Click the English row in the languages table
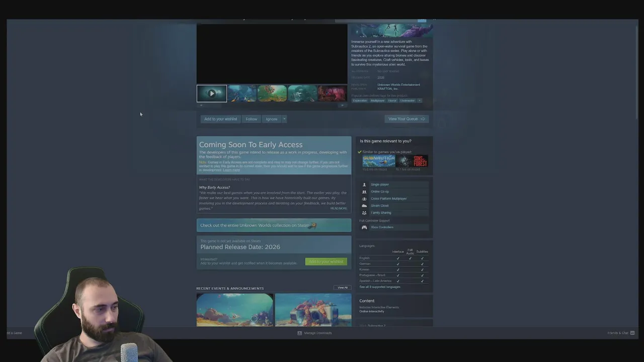The height and width of the screenshot is (362, 644). pos(394,258)
